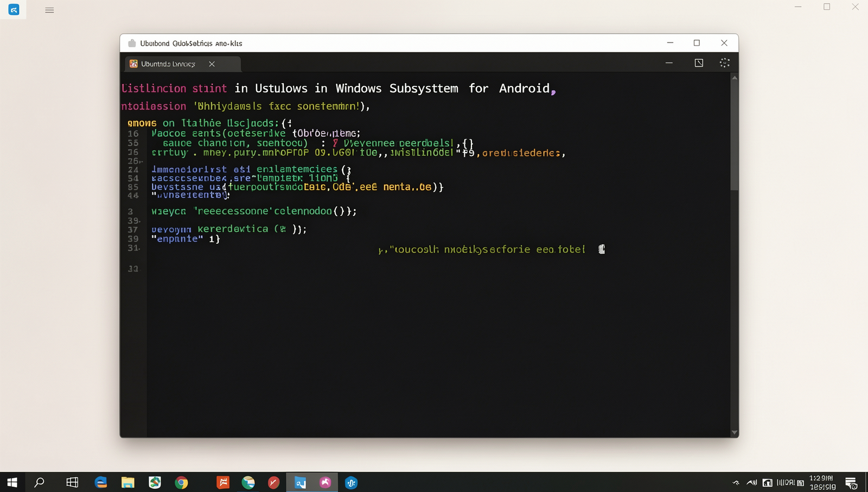Click line number 16 in gutter
The image size is (868, 492).
[133, 134]
